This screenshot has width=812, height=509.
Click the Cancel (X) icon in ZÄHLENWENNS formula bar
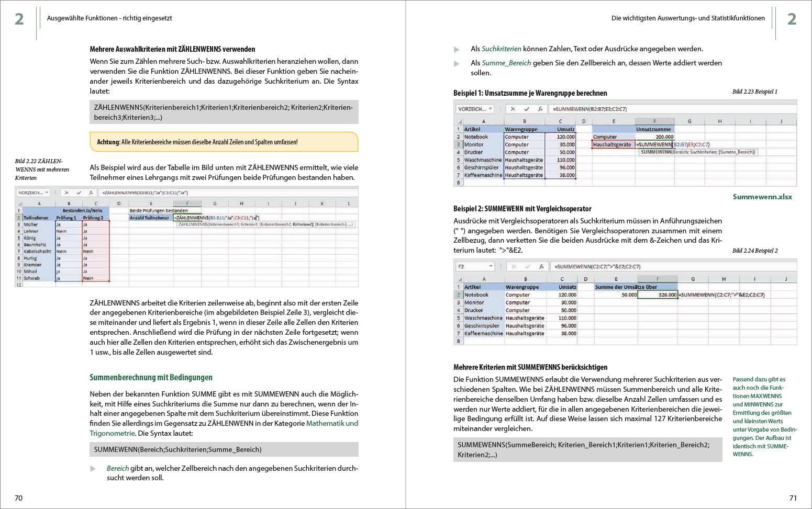pos(66,193)
